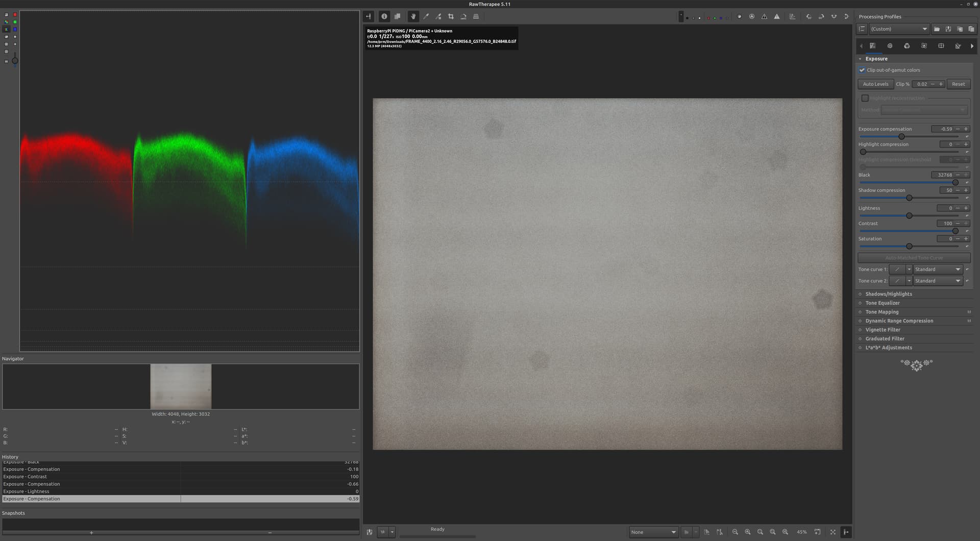Screen dimensions: 980x541
Task: Open the Color tools tab
Action: [x=907, y=46]
